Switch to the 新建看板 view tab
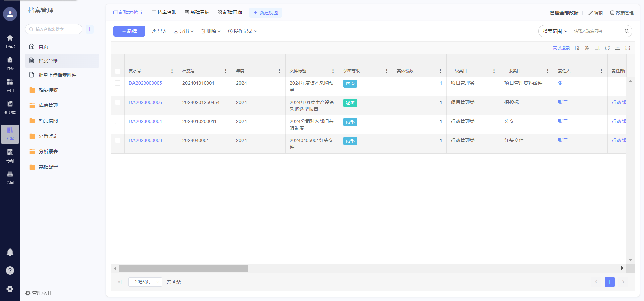Viewport: 644px width, 301px height. pyautogui.click(x=197, y=13)
